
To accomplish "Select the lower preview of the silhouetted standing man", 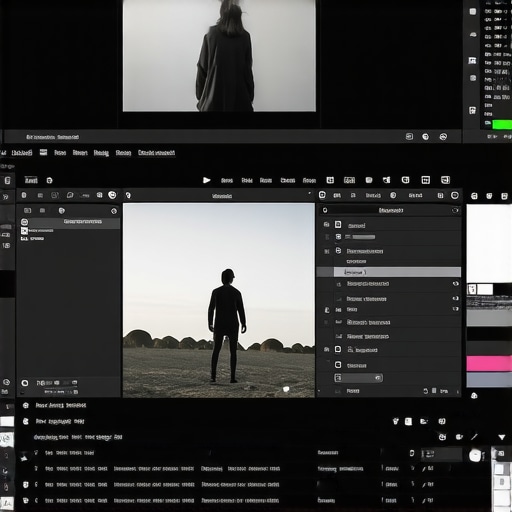I will 219,300.
